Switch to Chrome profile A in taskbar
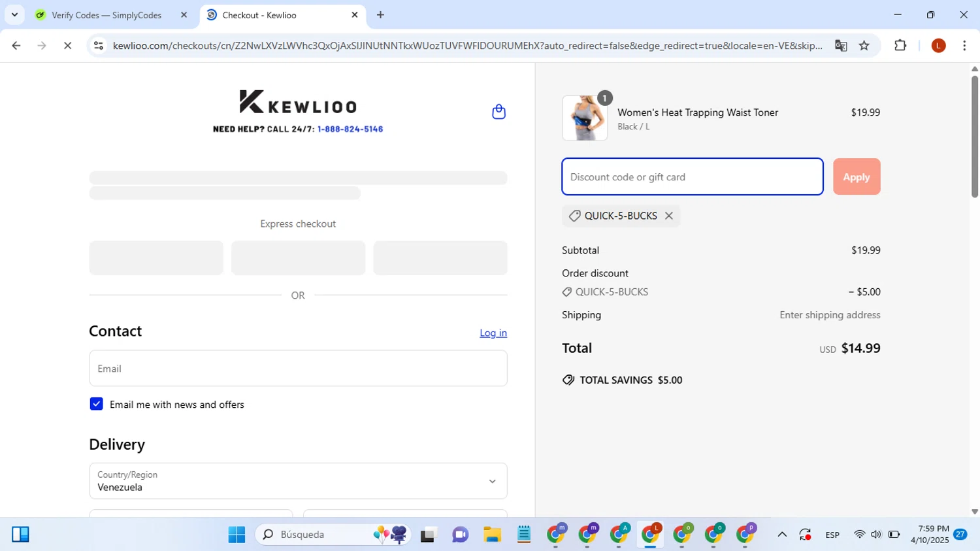Viewport: 980px width, 551px height. (619, 534)
